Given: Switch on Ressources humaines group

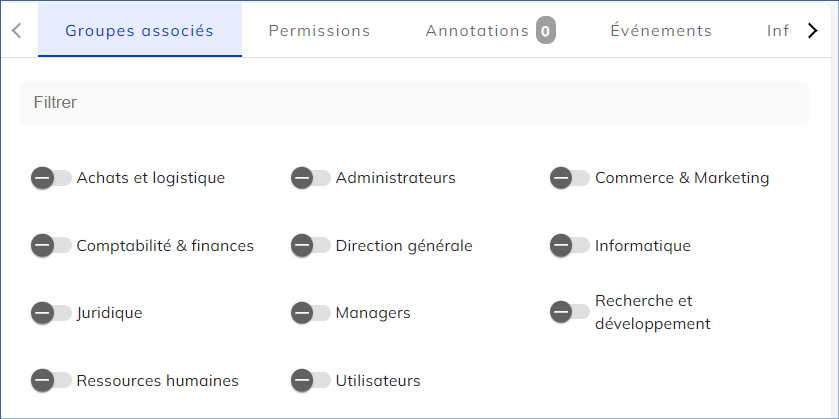Looking at the screenshot, I should [51, 380].
